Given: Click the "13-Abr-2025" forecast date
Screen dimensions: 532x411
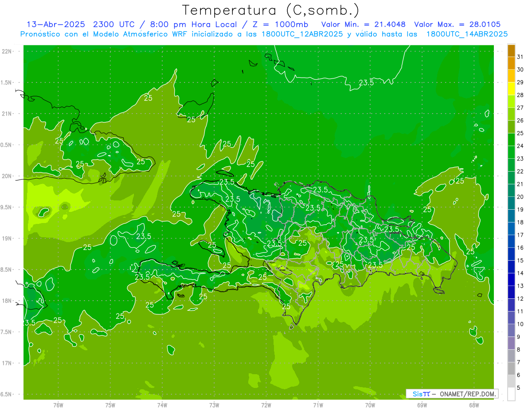Looking at the screenshot, I should click(56, 24).
